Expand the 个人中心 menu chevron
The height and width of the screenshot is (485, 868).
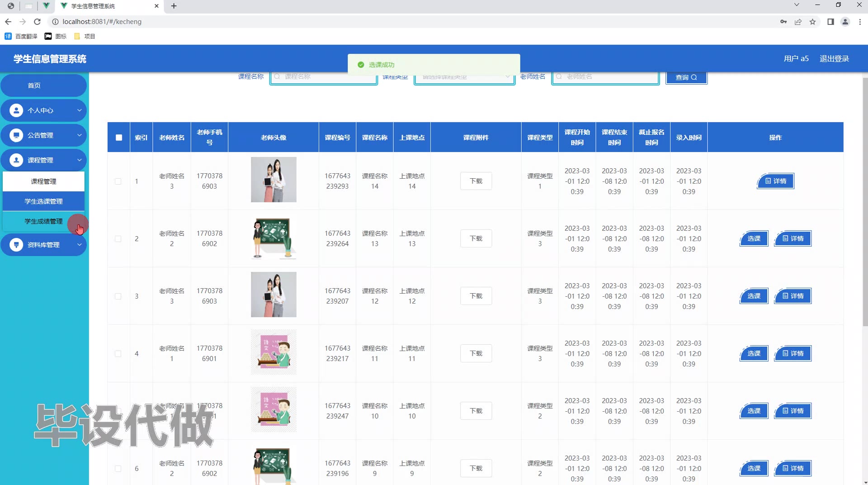(x=79, y=110)
